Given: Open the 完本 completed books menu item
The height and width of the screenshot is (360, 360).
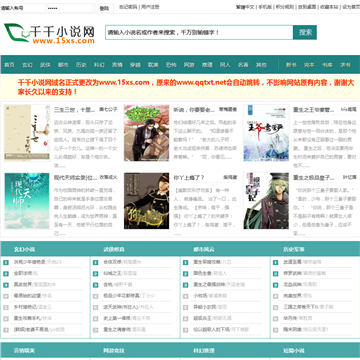Looking at the screenshot, I should pos(309,65).
